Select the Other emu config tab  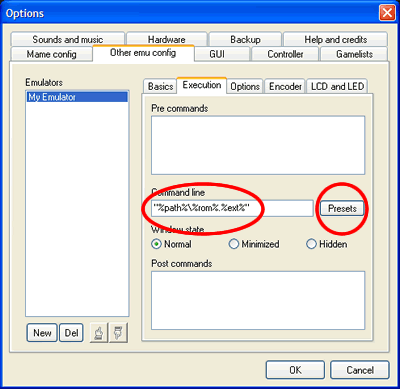coord(143,53)
